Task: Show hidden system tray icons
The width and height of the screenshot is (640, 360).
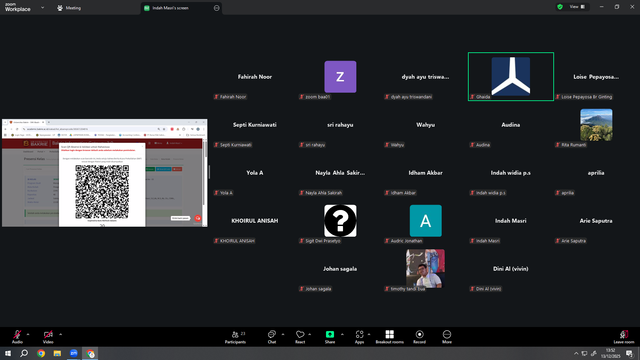Action: (576, 353)
